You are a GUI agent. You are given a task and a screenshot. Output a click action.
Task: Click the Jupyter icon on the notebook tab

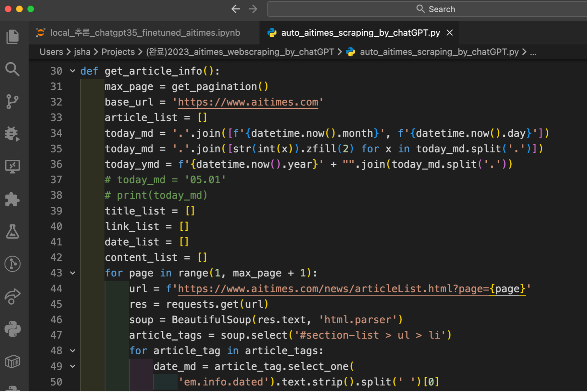coord(41,33)
